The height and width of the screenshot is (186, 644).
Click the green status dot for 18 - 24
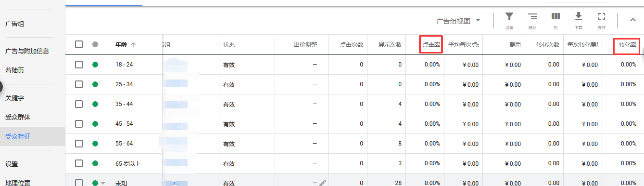(95, 64)
